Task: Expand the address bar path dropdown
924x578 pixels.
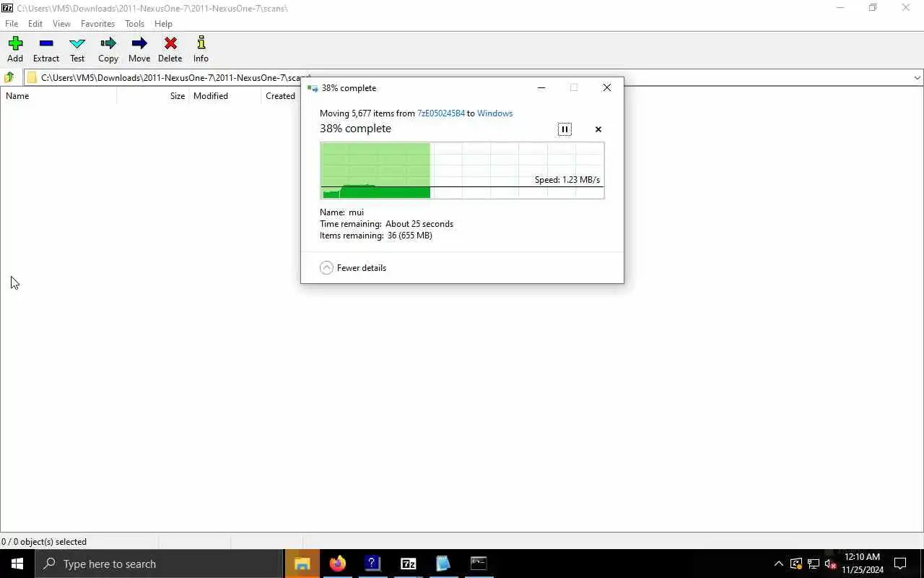Action: coord(917,77)
